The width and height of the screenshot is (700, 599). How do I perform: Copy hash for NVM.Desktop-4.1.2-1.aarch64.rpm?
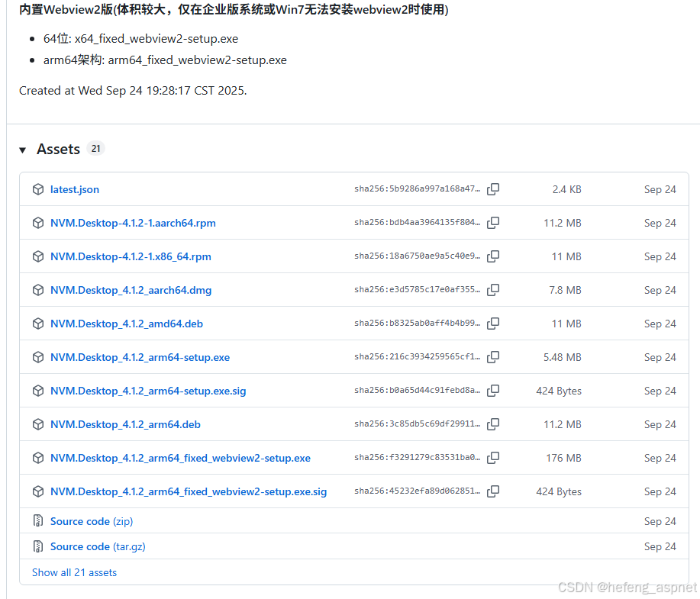(x=493, y=223)
